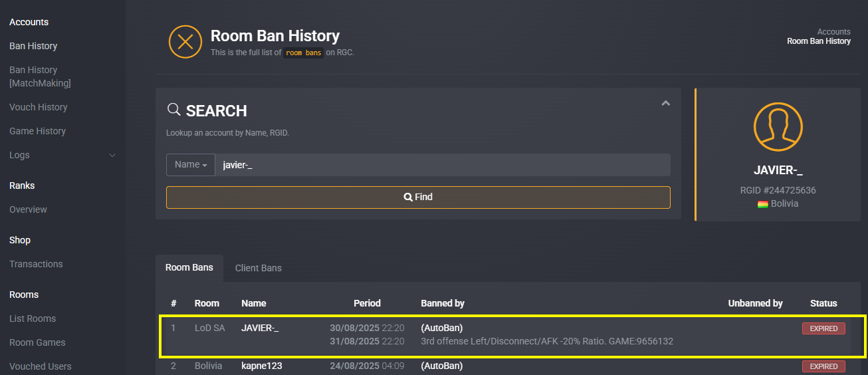The width and height of the screenshot is (868, 375).
Task: Open Ban History [MatchMaking] in the sidebar
Action: click(40, 76)
